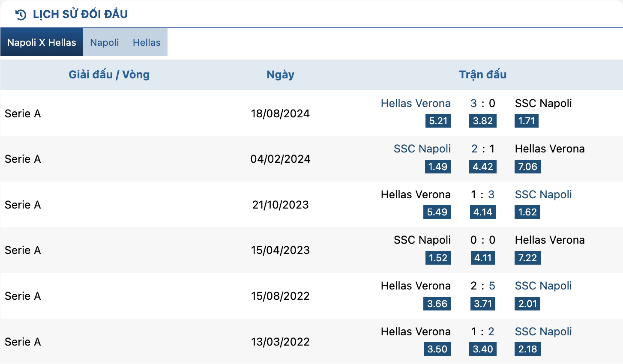The height and width of the screenshot is (364, 623).
Task: Click Serie A in the 04/02/2024 row
Action: pos(23,159)
